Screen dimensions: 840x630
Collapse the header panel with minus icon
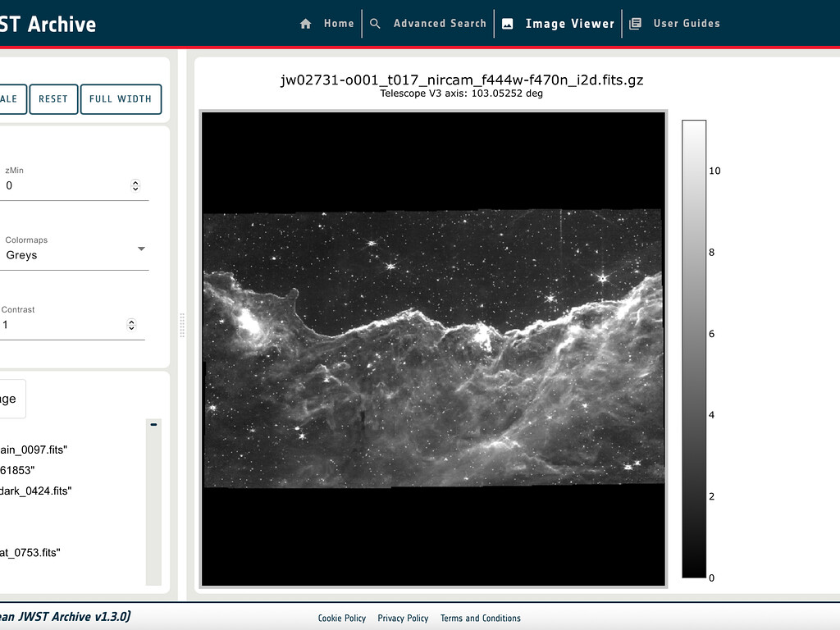pos(153,424)
